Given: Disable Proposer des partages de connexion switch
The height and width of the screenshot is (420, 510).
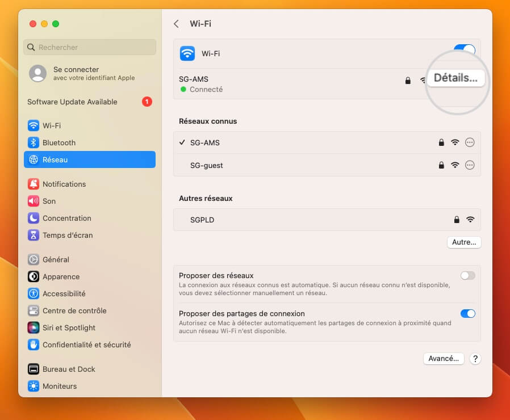Looking at the screenshot, I should pyautogui.click(x=468, y=314).
